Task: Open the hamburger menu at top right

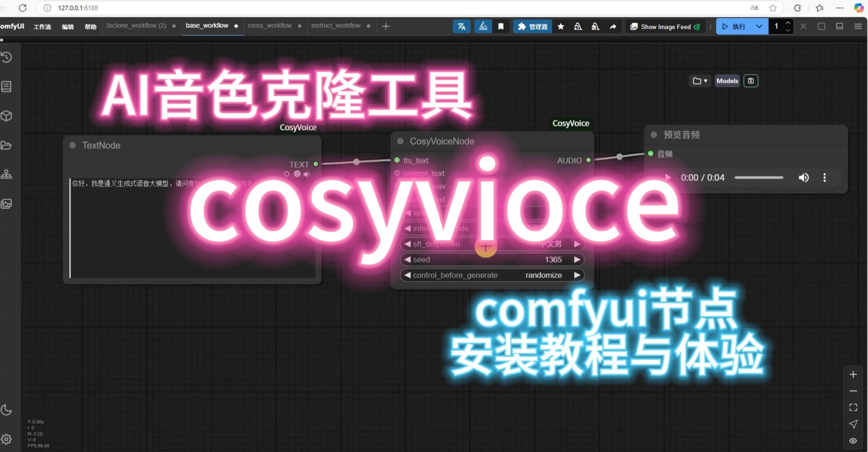Action: [858, 26]
